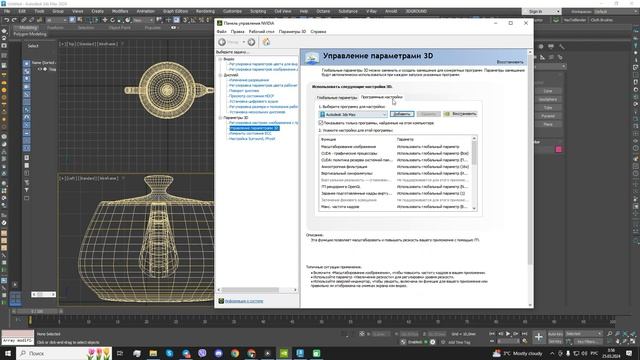Click Восстановить button beside program dropdown
The image size is (640, 360).
460,114
